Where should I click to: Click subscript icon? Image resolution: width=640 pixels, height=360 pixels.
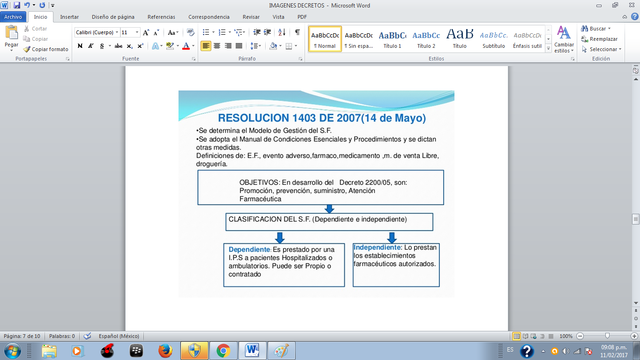(x=129, y=46)
